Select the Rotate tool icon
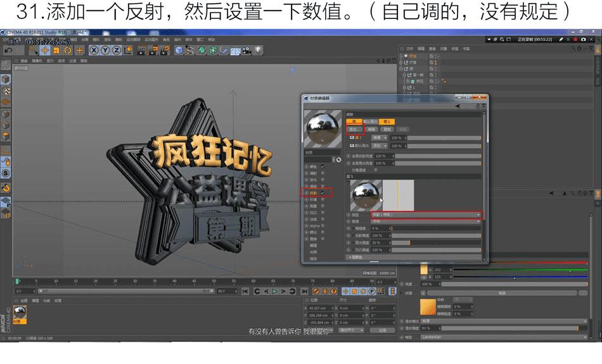The image size is (602, 364). pyautogui.click(x=68, y=50)
